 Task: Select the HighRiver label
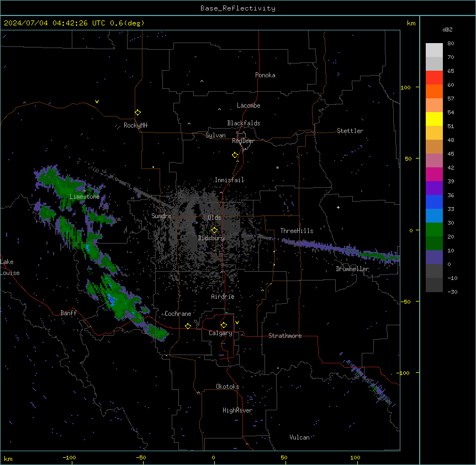[x=237, y=410]
